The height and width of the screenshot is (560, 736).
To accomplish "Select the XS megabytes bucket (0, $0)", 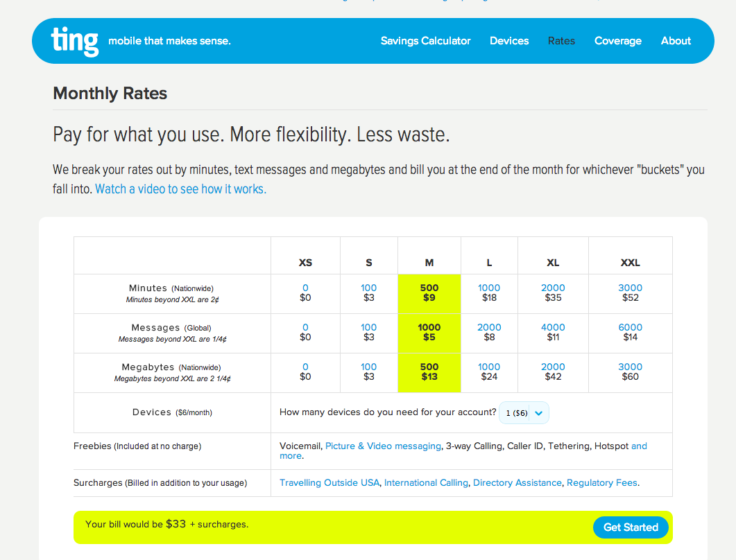I will coord(306,371).
